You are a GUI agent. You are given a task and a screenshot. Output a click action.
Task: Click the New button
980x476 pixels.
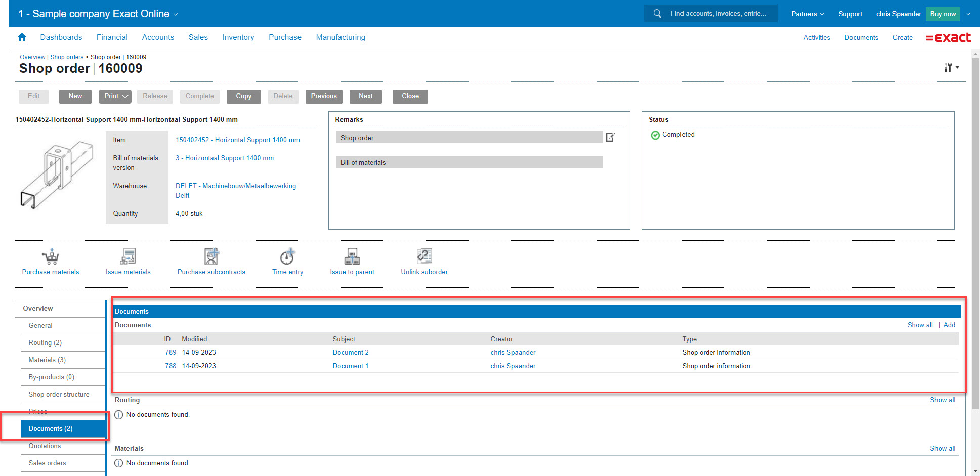coord(75,96)
